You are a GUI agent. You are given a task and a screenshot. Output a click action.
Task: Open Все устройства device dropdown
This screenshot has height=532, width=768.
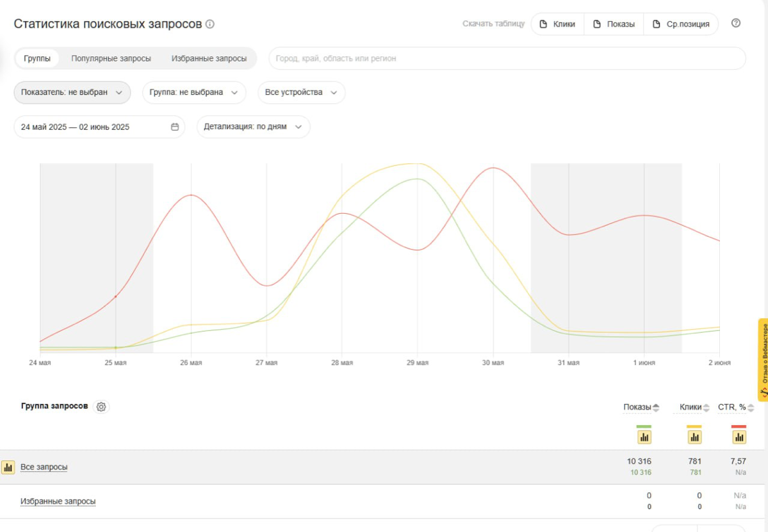coord(301,92)
